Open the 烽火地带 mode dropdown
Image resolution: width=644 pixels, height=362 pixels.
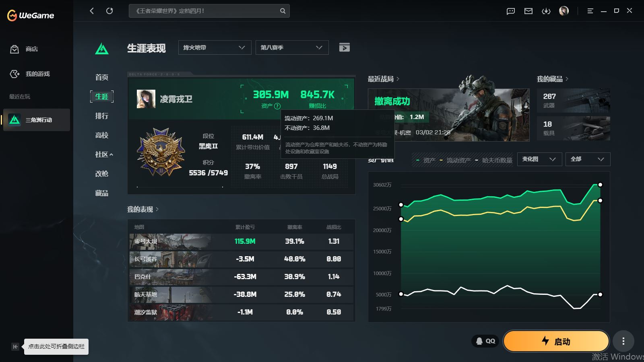point(215,47)
